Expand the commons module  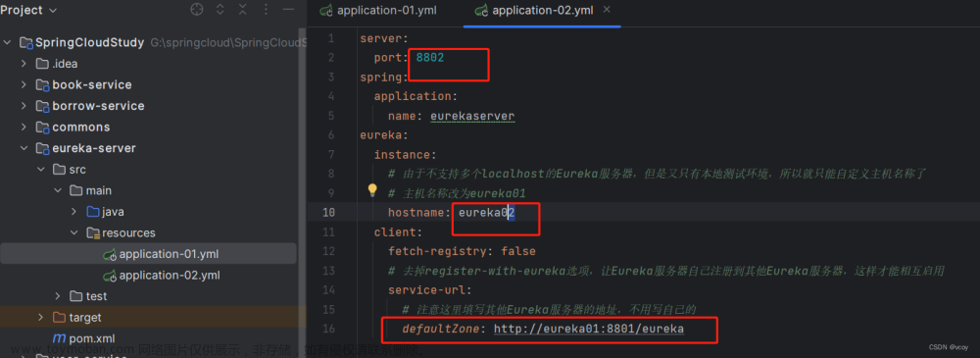pyautogui.click(x=24, y=128)
